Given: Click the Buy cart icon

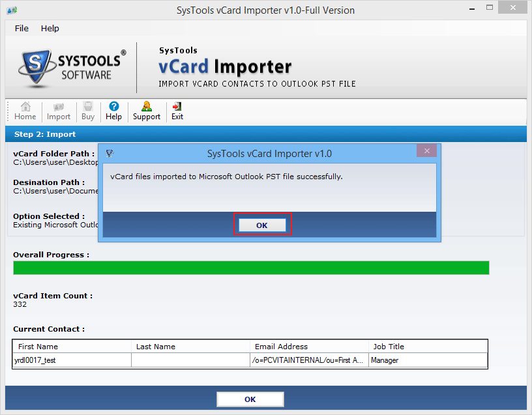Looking at the screenshot, I should [88, 111].
